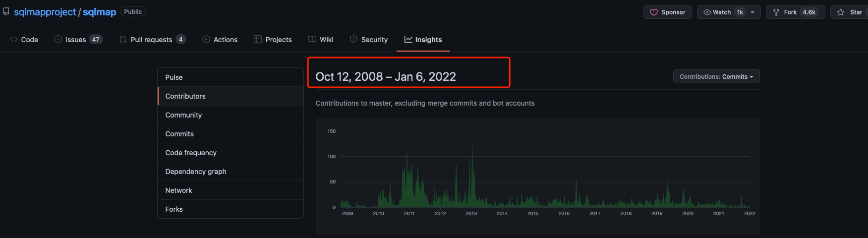This screenshot has height=238, width=868.
Task: Click the Issues circle icon
Action: coord(58,40)
